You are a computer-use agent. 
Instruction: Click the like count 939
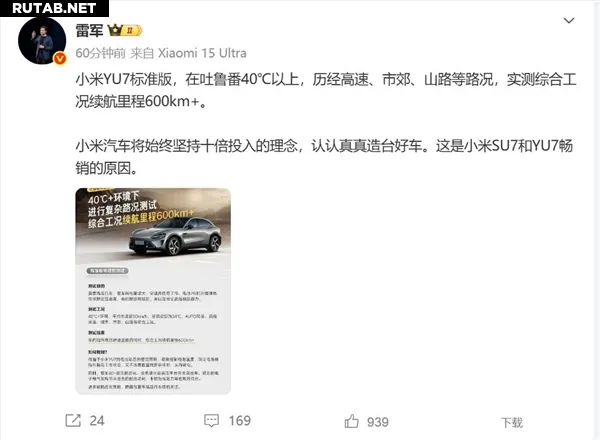click(x=378, y=422)
